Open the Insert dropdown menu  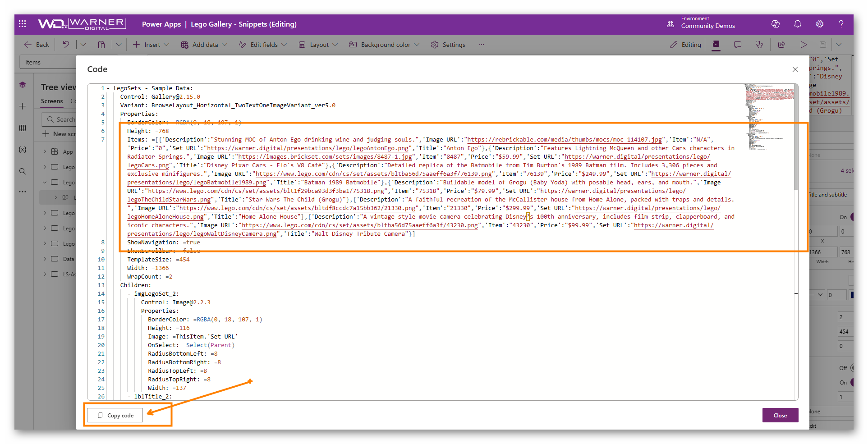point(151,45)
